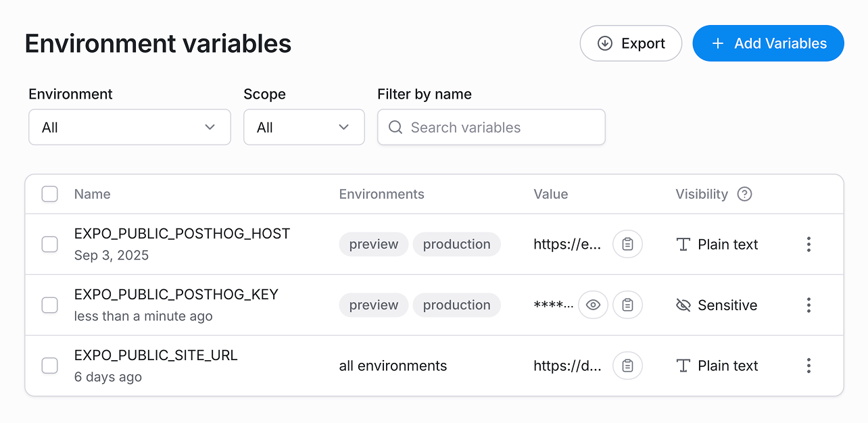Screen dimensions: 868x423
Task: Open the Scope filter dropdown
Action: click(x=304, y=127)
